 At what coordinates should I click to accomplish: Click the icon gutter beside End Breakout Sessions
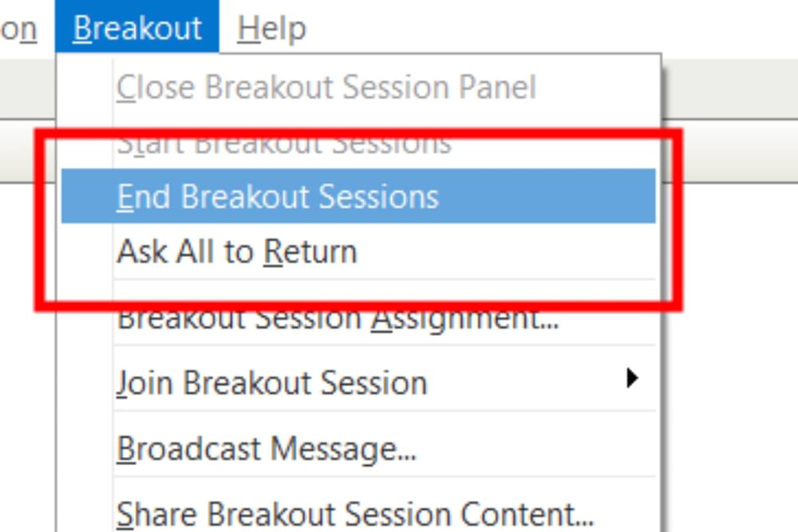coord(86,196)
